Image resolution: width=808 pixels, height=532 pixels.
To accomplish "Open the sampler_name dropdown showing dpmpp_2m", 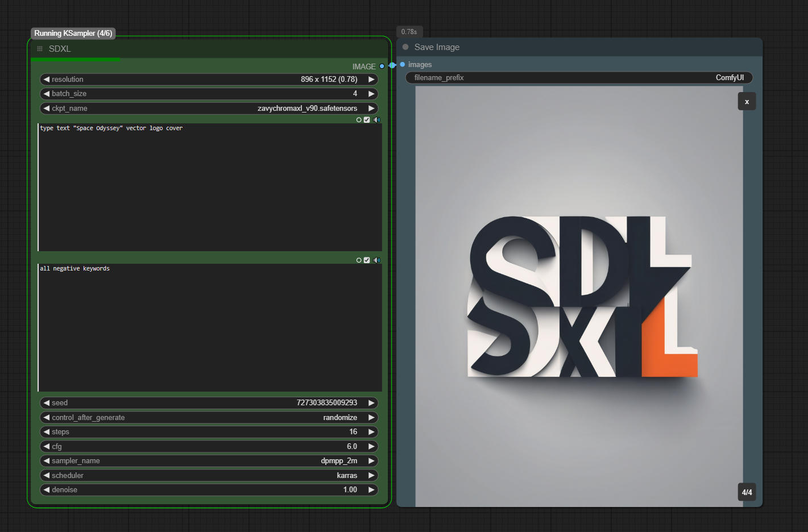I will [209, 461].
